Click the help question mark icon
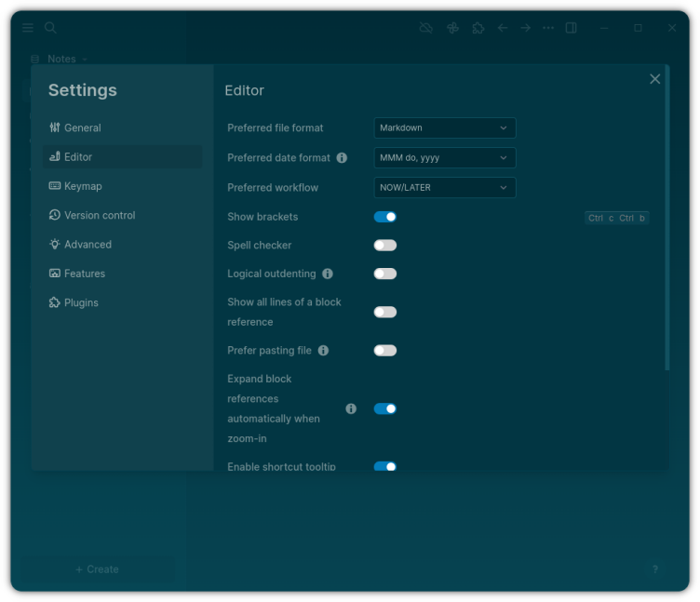The height and width of the screenshot is (602, 700). click(x=654, y=569)
